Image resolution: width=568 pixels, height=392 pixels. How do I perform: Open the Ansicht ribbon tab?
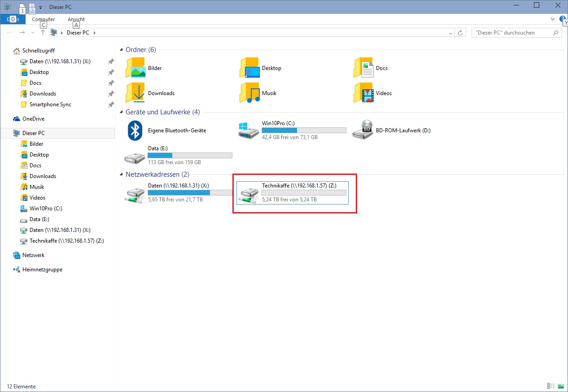click(76, 19)
